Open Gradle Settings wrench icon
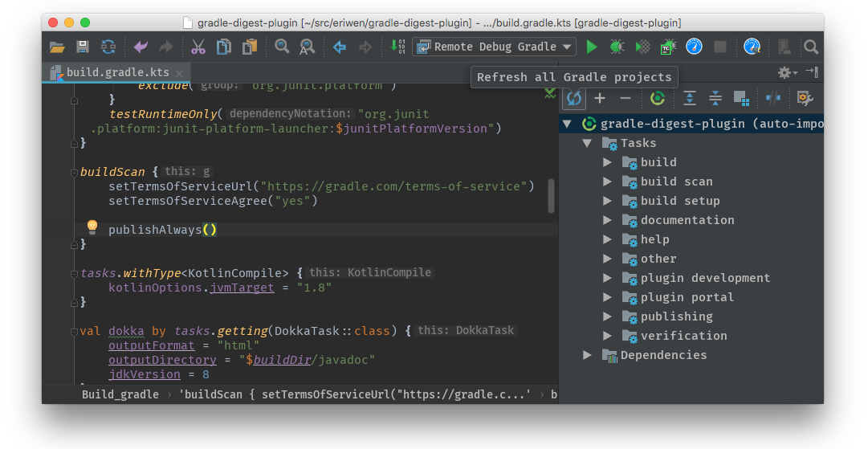The height and width of the screenshot is (449, 868). (804, 98)
